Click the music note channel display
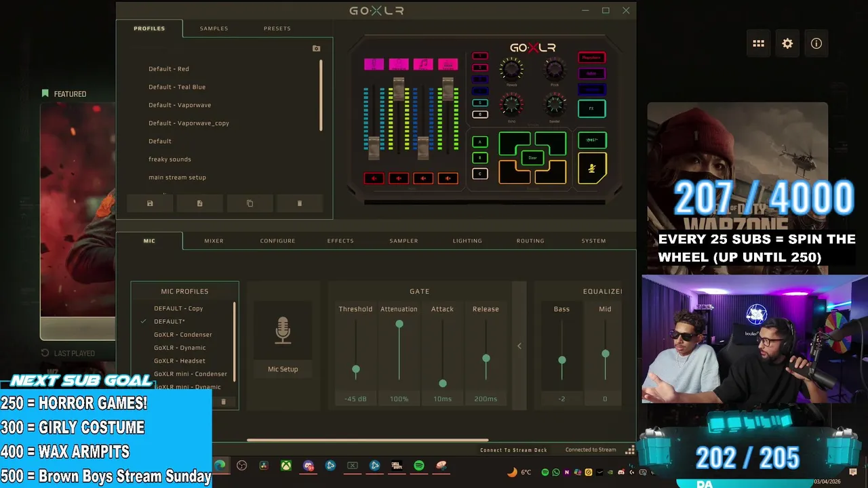The height and width of the screenshot is (488, 868). pyautogui.click(x=423, y=64)
